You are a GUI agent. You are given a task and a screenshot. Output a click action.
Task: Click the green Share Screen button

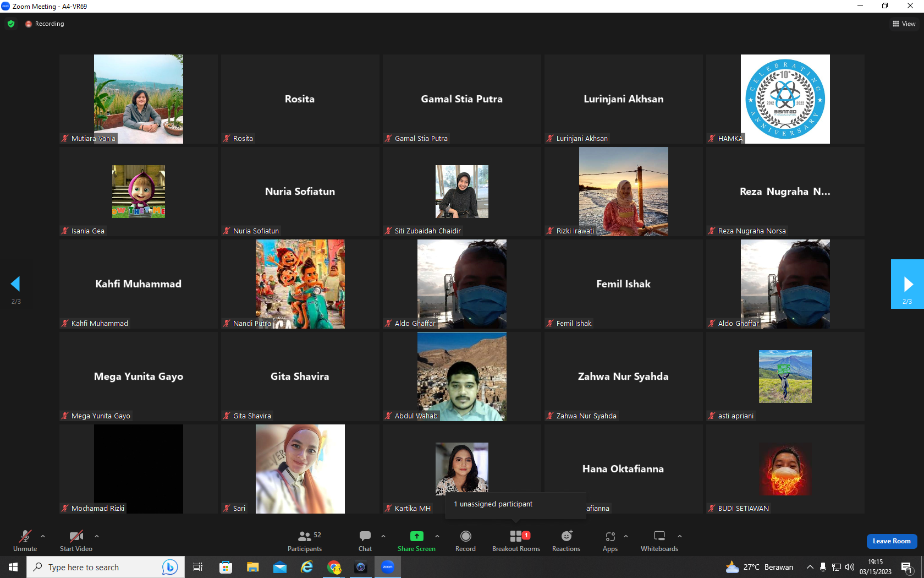pyautogui.click(x=416, y=541)
